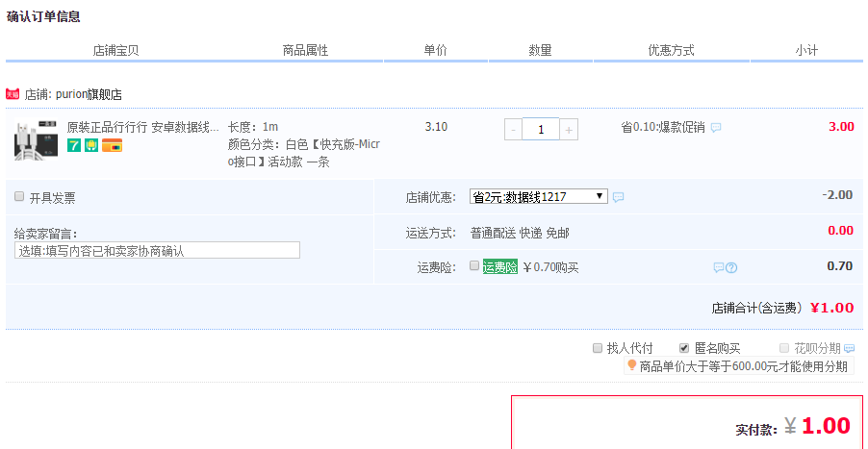Click the red shipping fee 0.00
The height and width of the screenshot is (449, 868).
[x=840, y=231]
